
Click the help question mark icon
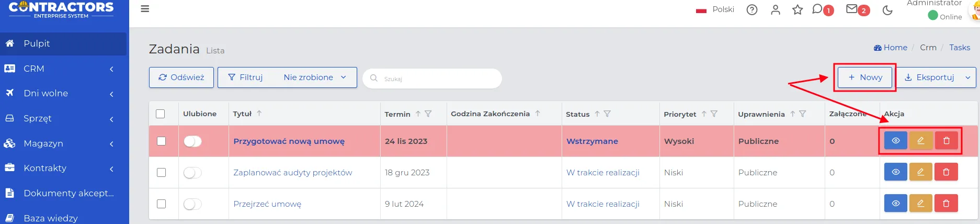point(752,10)
